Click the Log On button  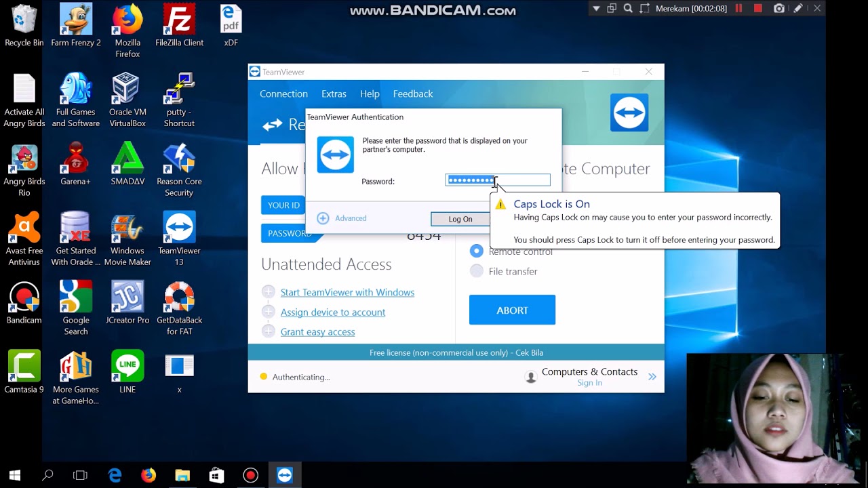[x=460, y=219]
